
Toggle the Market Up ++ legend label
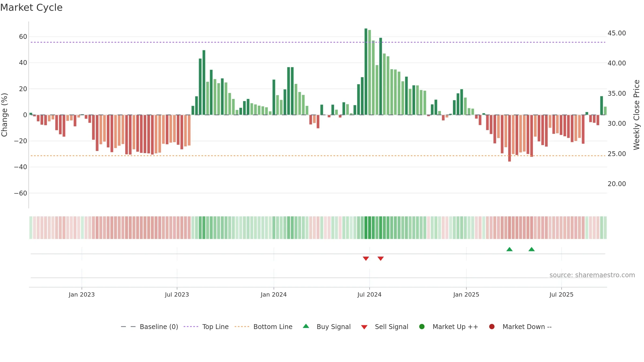pos(455,327)
